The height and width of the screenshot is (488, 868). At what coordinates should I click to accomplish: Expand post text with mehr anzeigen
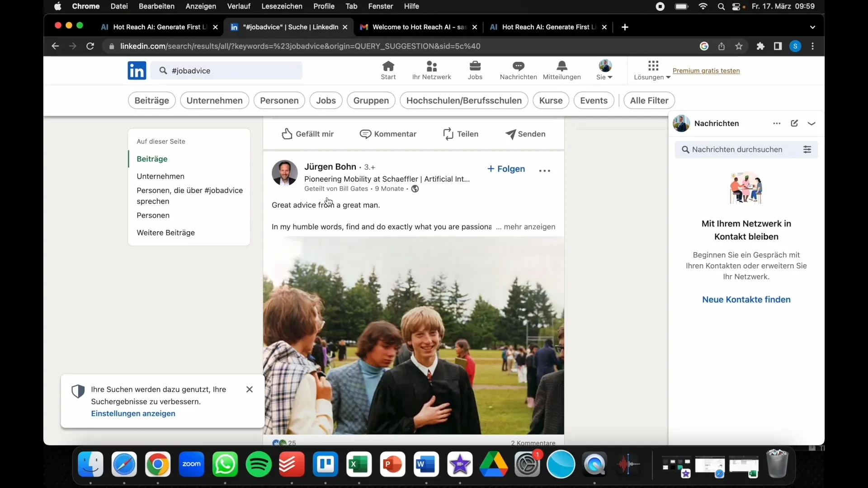click(529, 227)
